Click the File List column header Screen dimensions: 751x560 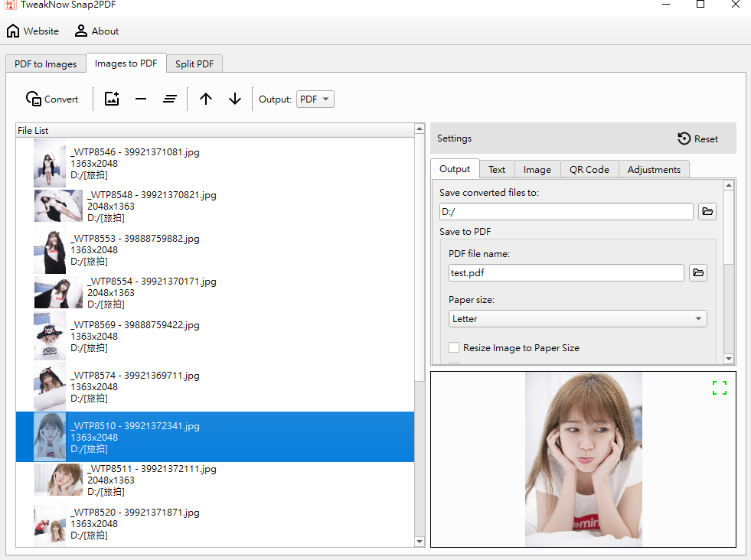pyautogui.click(x=215, y=131)
